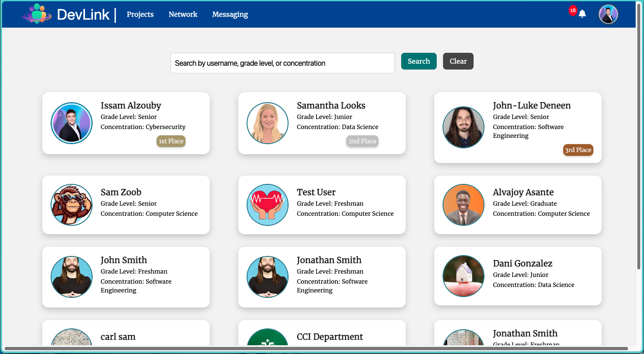This screenshot has width=644, height=354.
Task: Click 'Concentration: Cybersecurity' text
Action: tap(143, 127)
